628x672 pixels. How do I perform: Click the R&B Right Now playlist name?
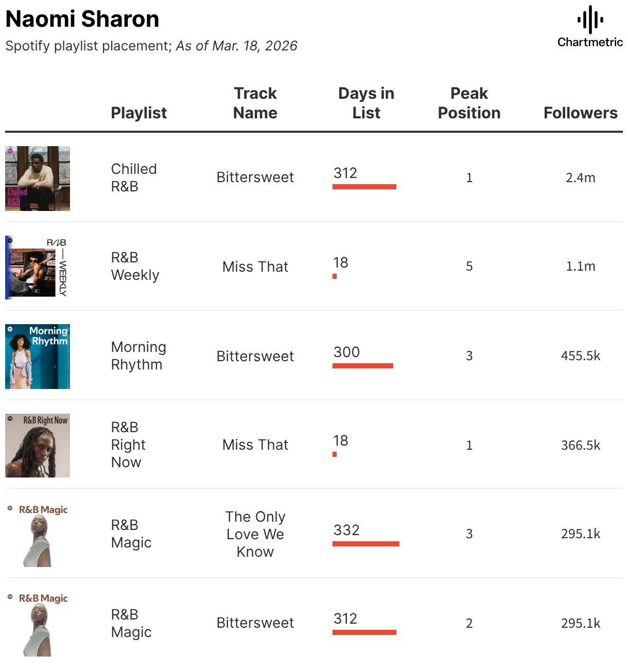(128, 445)
